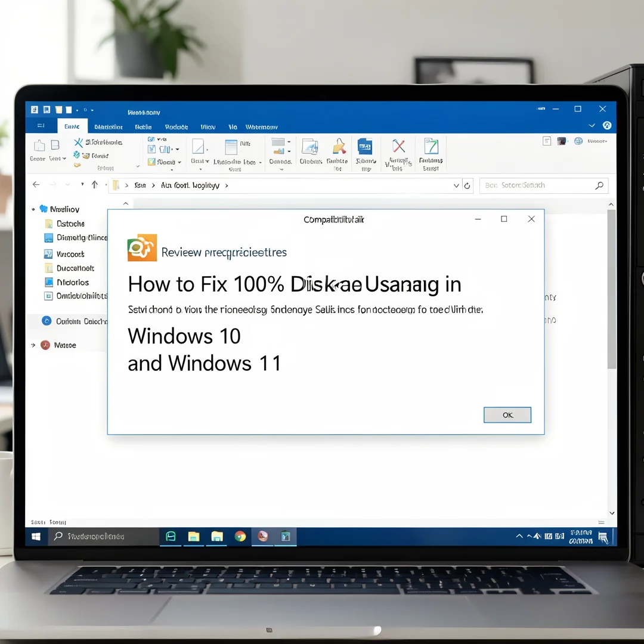Screen dimensions: 644x644
Task: Click the camera icon at ribbon's right
Action: point(562,141)
